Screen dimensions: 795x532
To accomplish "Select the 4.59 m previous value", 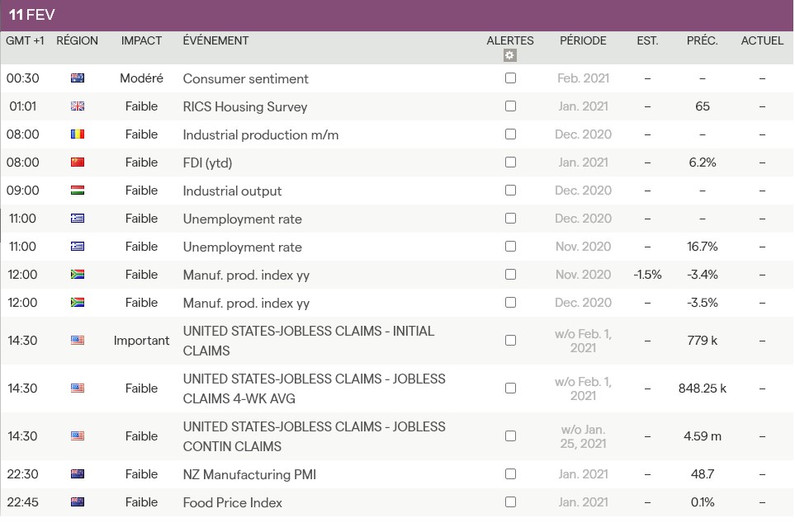I will tap(703, 435).
